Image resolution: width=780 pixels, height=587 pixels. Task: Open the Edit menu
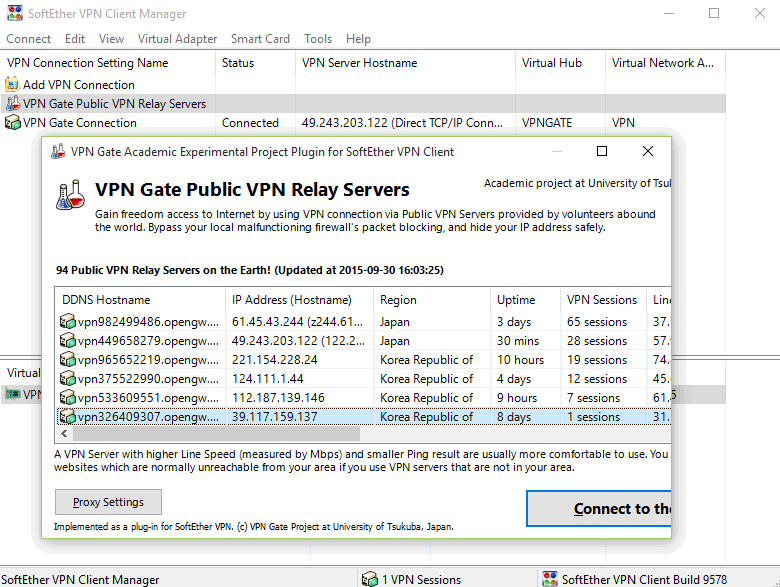point(75,39)
